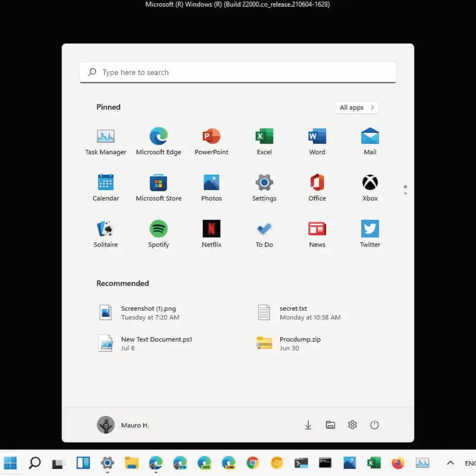Launch the Photos app
The image size is (476, 476).
211,183
